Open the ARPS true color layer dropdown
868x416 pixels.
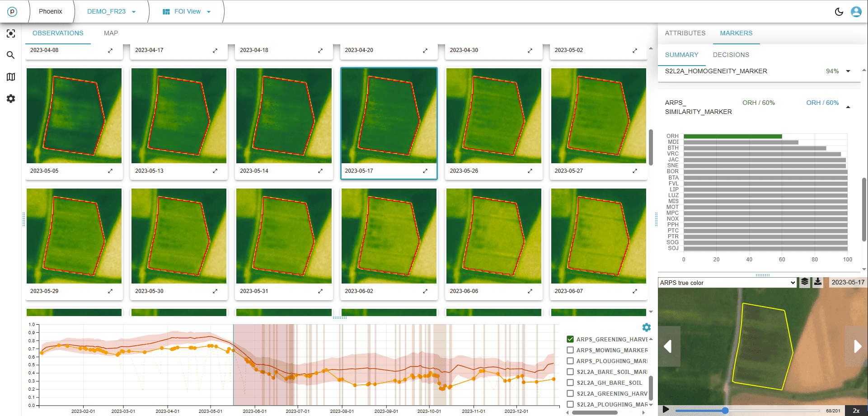(727, 283)
